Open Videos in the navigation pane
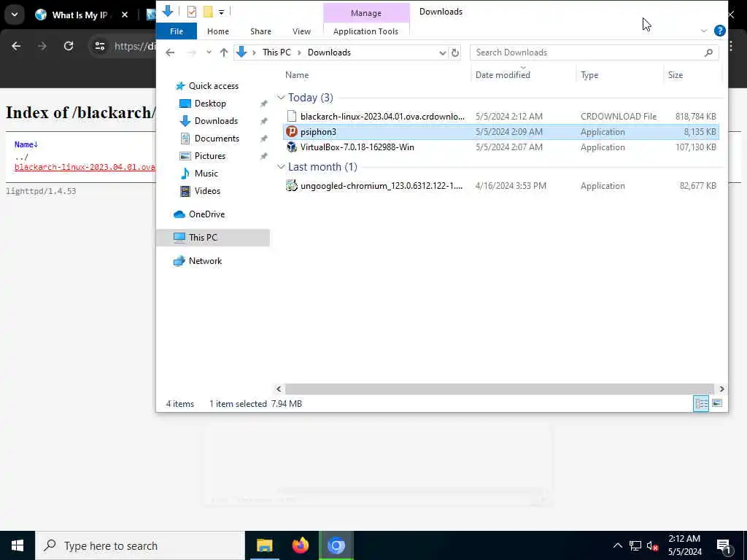 (x=207, y=191)
